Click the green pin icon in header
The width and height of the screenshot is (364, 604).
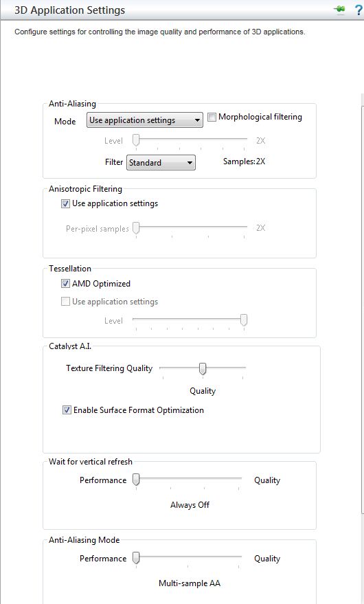tap(340, 10)
